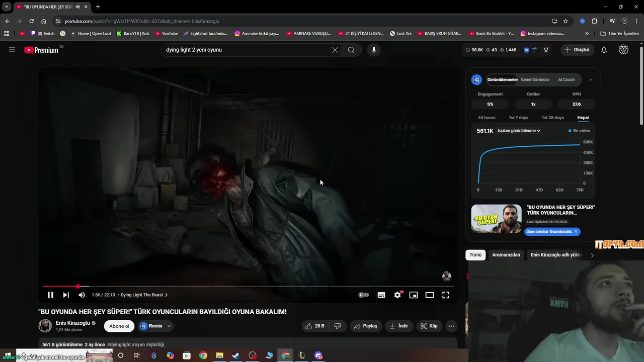Image resolution: width=644 pixels, height=362 pixels.
Task: Toggle theater mode
Action: coord(430,295)
